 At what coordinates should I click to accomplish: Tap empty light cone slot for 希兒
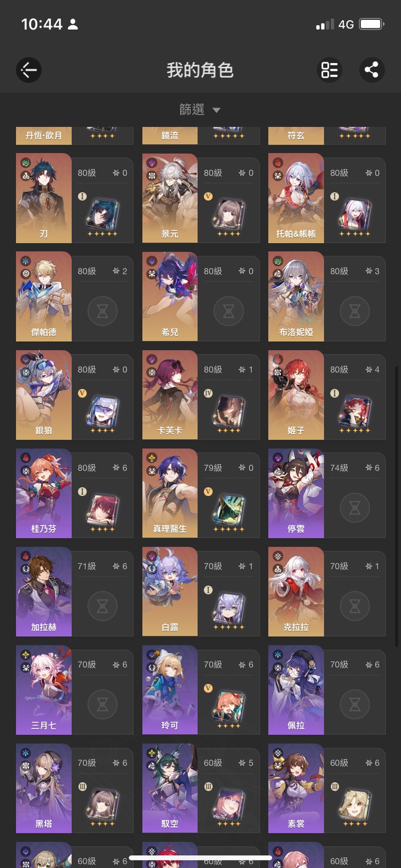229,311
